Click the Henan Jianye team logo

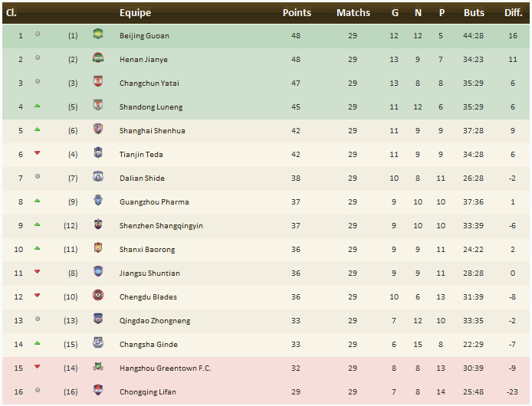(x=97, y=59)
